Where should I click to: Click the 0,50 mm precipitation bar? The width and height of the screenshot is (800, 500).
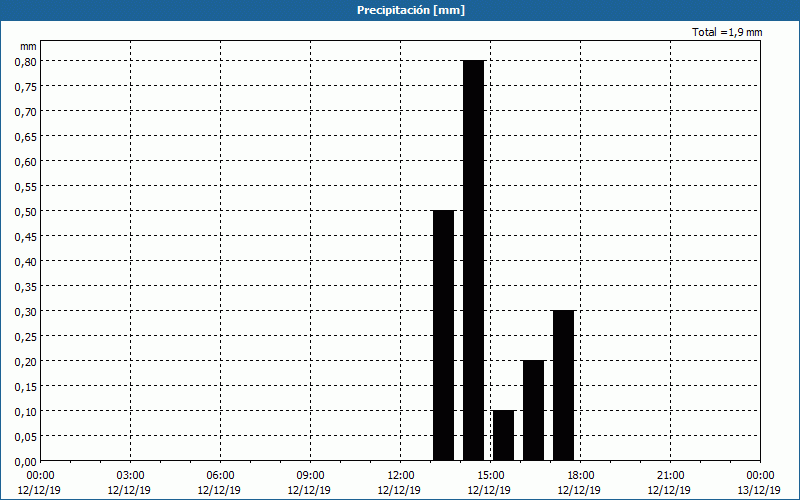click(x=443, y=335)
